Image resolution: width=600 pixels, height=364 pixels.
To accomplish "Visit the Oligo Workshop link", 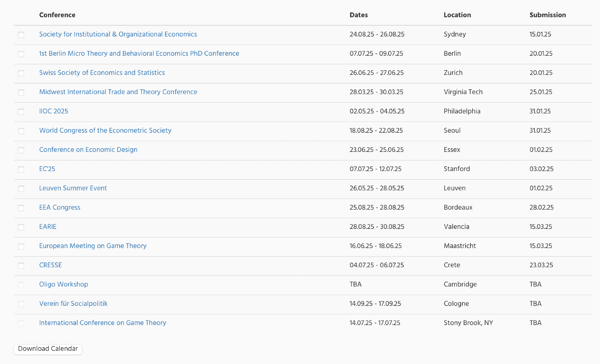I will 64,284.
